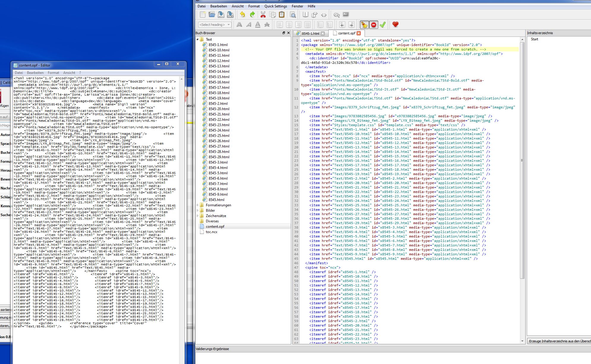Click the Open file folder icon
Screen dimensions: 591x364
click(212, 15)
